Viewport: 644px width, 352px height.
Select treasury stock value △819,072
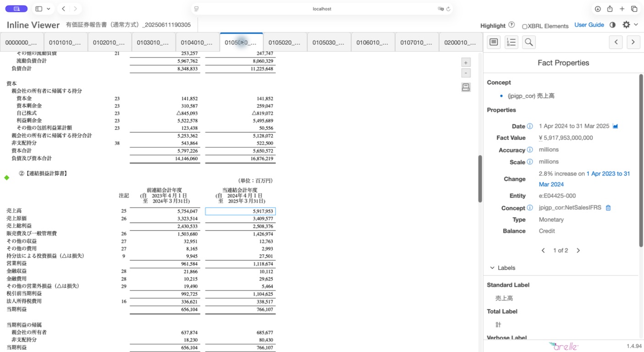pos(262,113)
